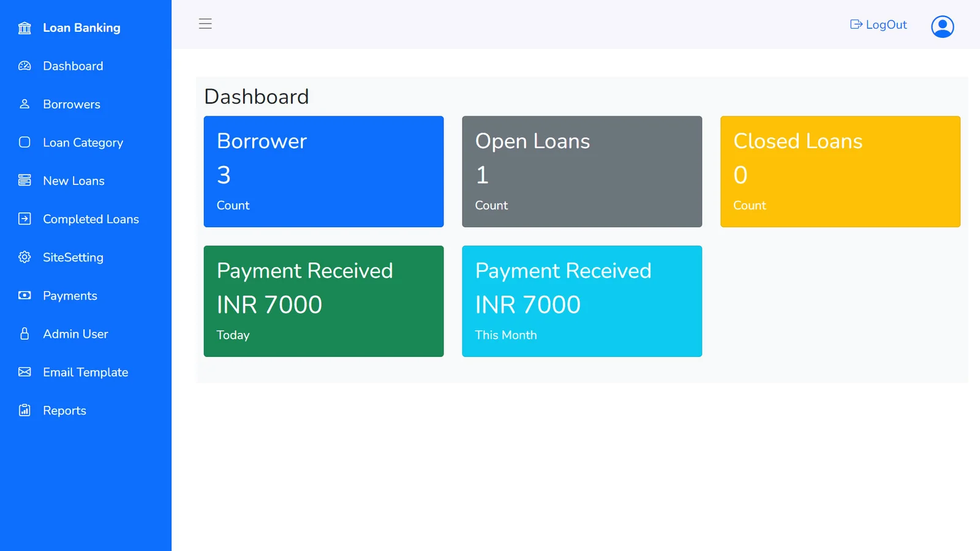
Task: Click the Email Template envelope icon
Action: point(24,372)
